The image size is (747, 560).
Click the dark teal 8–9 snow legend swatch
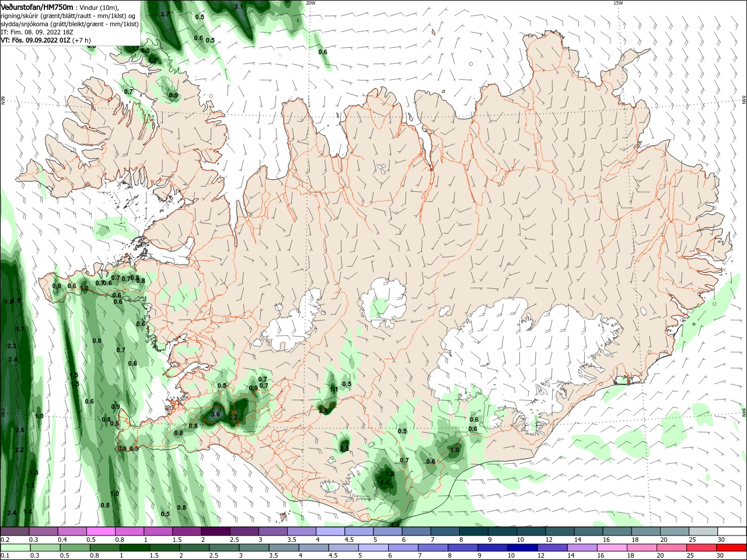click(x=473, y=531)
